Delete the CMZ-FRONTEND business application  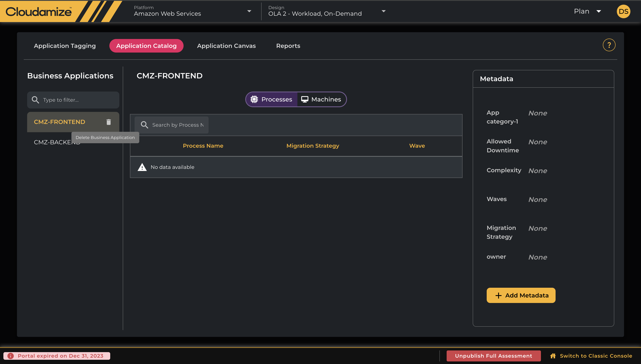pos(109,122)
